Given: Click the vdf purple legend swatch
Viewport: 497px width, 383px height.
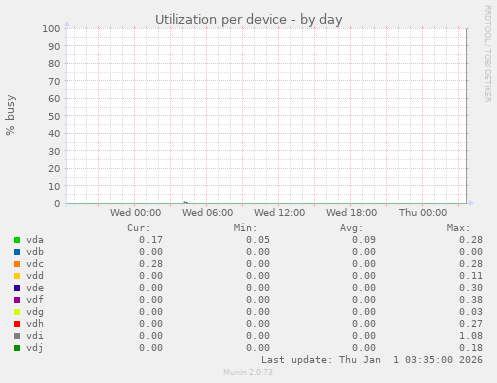Looking at the screenshot, I should pyautogui.click(x=17, y=300).
